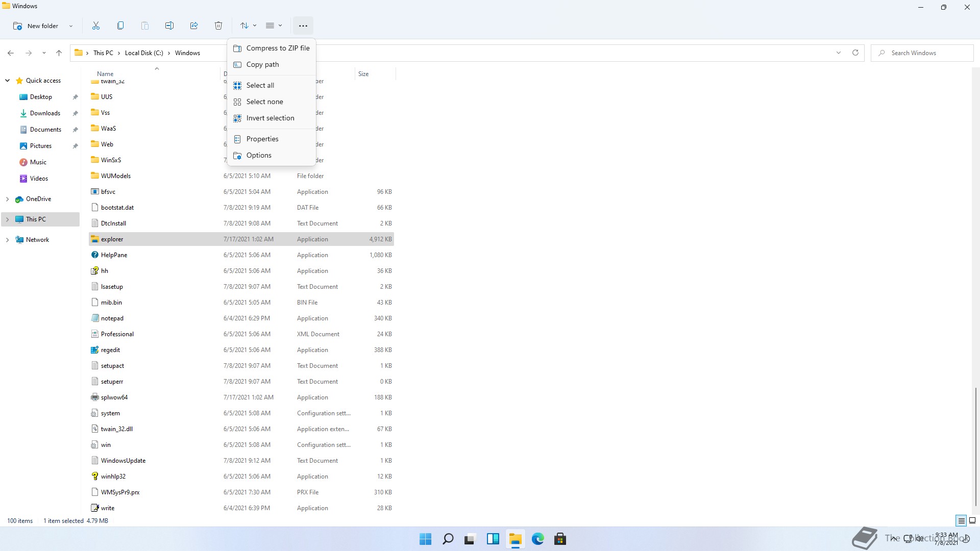Switch to Large icons view in status bar

click(x=972, y=521)
